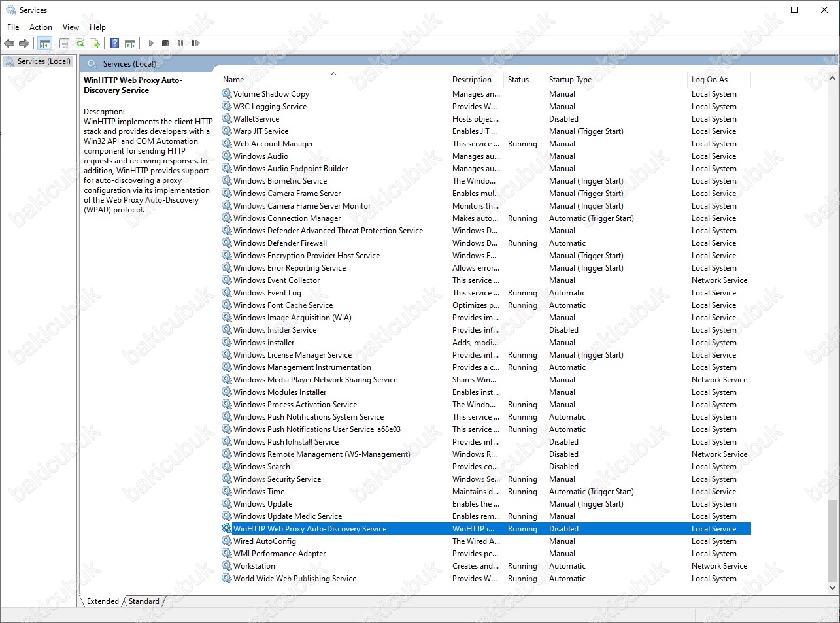
Task: Click the vertical scrollbar thumb
Action: [x=832, y=541]
